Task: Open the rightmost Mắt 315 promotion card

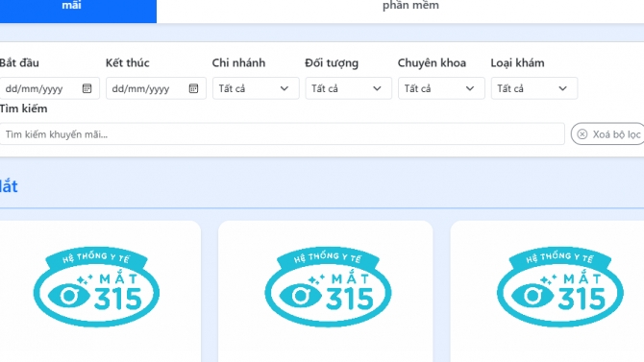Action: point(547,291)
